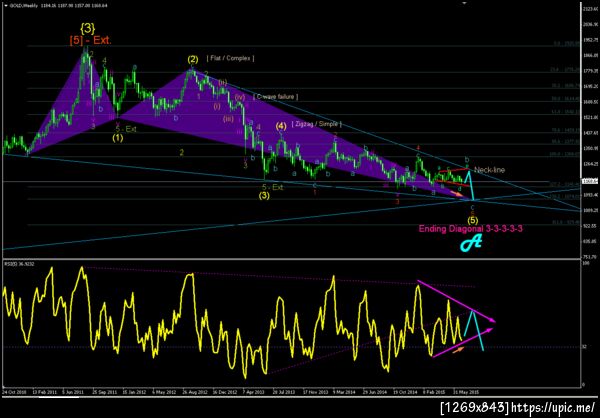This screenshot has height=418, width=600.
Task: Click the "[ Flat / Complex ]" annotation
Action: 230,58
